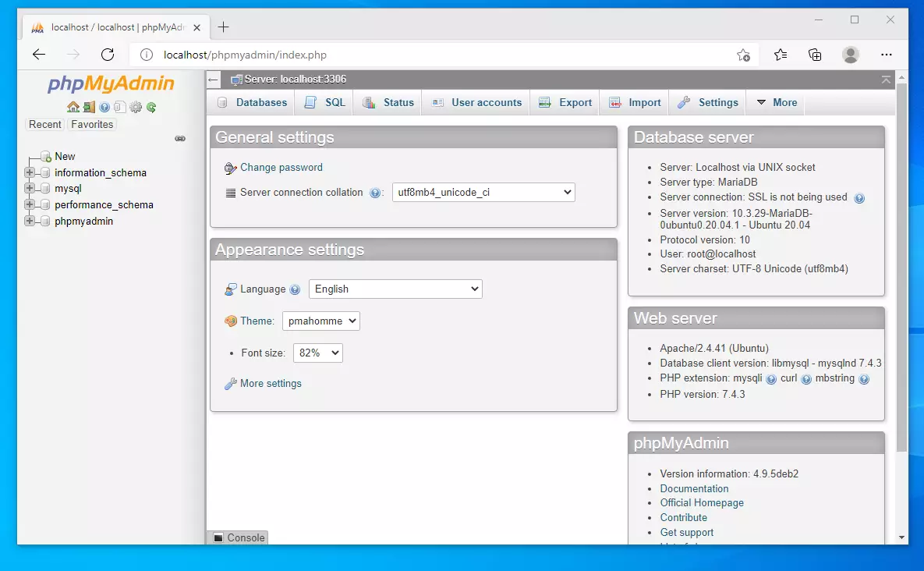Add this page to favorites star-plus icon
This screenshot has height=571, width=924.
click(x=743, y=55)
